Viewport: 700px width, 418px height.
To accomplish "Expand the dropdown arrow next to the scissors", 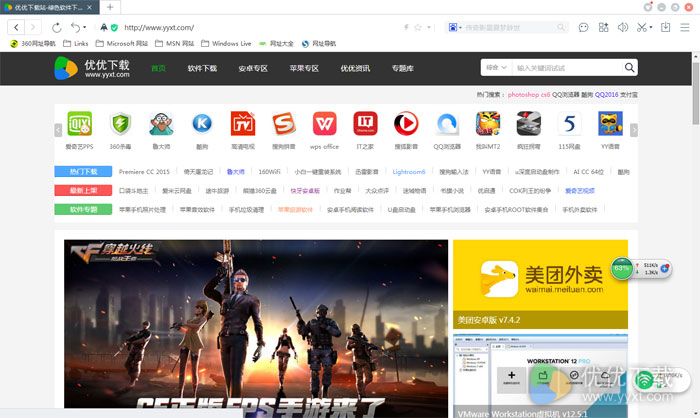I will tap(651, 27).
